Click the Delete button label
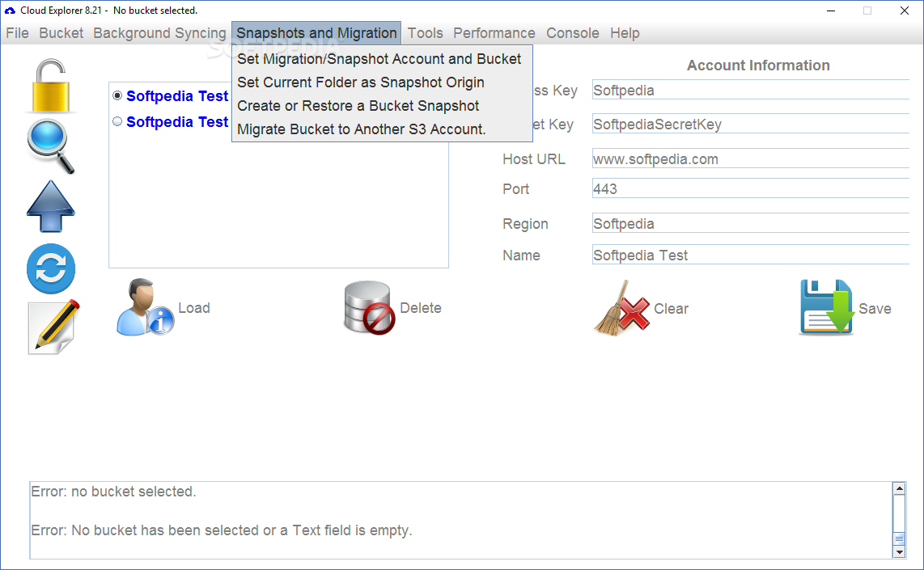924x570 pixels. pos(420,307)
